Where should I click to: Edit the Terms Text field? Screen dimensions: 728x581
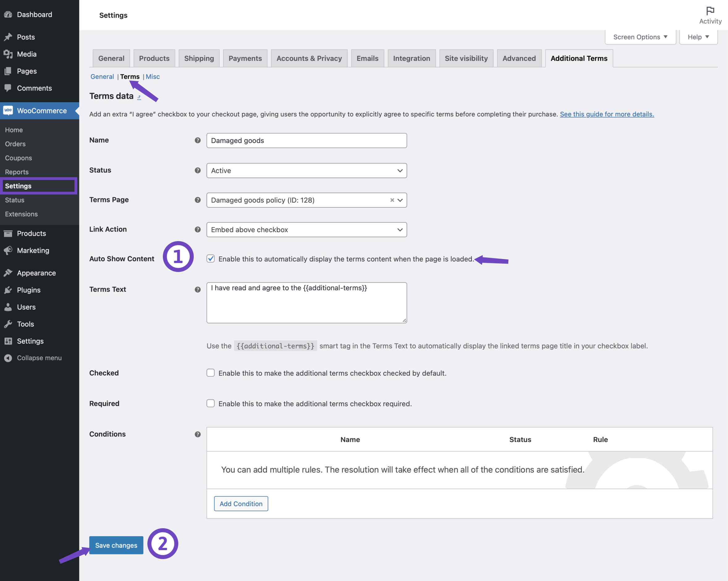(x=306, y=302)
